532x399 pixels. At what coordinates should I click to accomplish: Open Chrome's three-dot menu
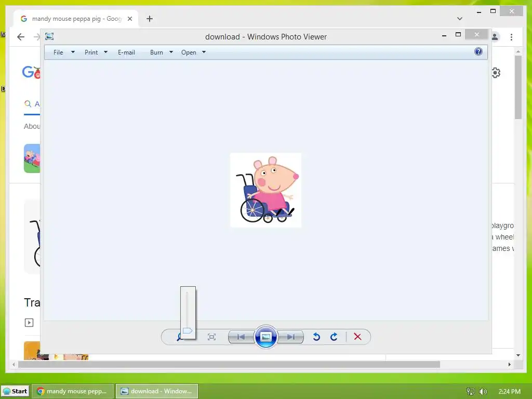tap(511, 37)
